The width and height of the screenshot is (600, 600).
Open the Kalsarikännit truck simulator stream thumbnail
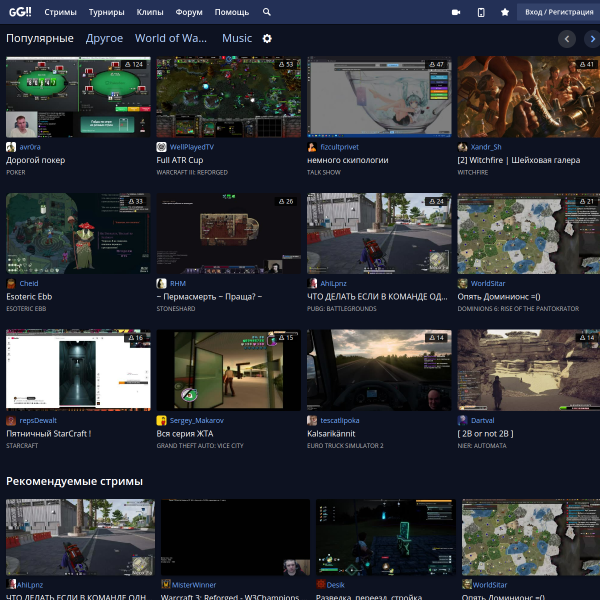pos(378,370)
